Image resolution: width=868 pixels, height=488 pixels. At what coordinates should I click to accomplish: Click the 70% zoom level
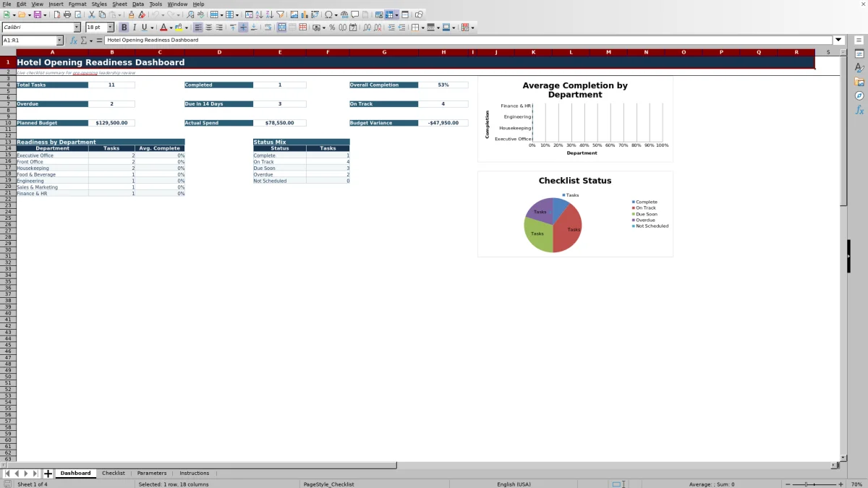click(x=856, y=484)
